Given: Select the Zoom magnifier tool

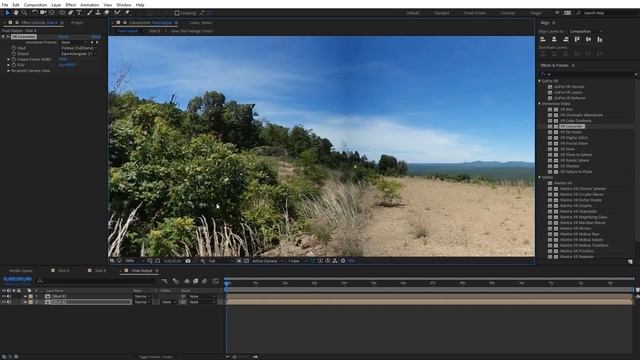Looking at the screenshot, I should point(25,13).
